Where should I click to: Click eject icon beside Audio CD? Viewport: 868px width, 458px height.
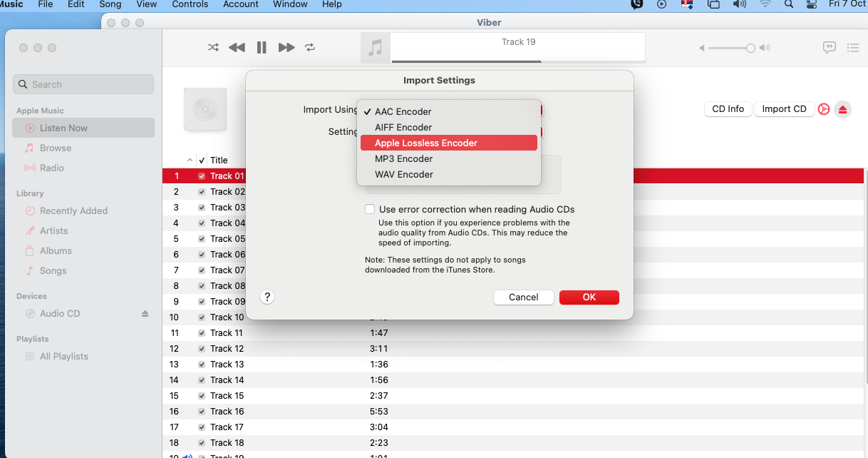click(145, 313)
